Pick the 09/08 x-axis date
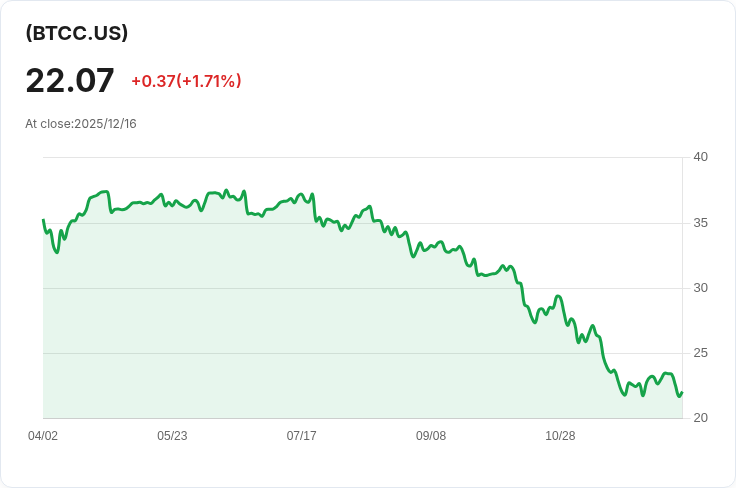This screenshot has height=488, width=736. coord(431,436)
